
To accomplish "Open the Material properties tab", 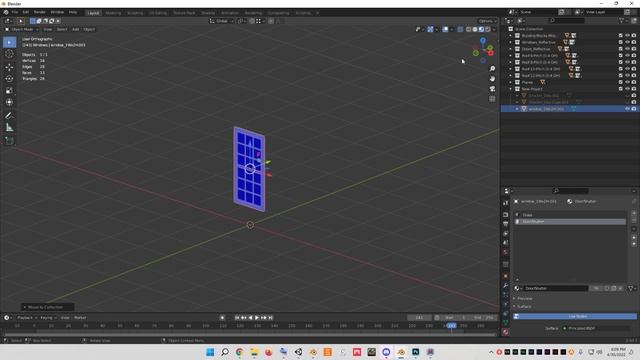I will tap(506, 332).
